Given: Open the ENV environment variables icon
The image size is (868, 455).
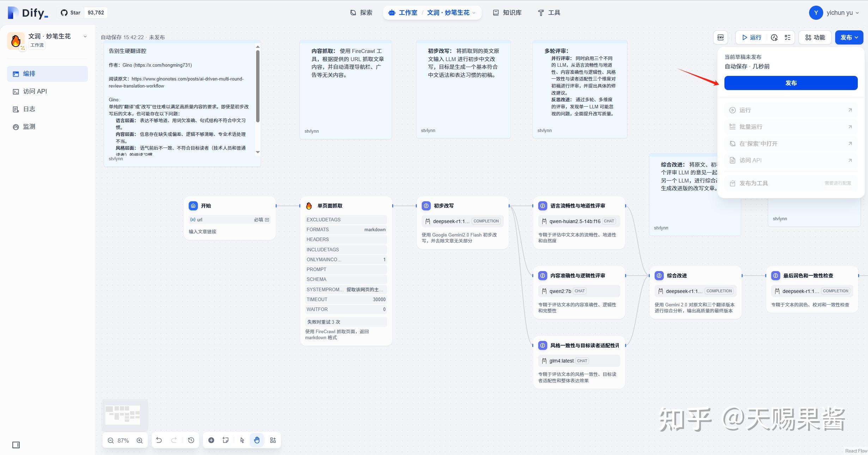Looking at the screenshot, I should [721, 37].
